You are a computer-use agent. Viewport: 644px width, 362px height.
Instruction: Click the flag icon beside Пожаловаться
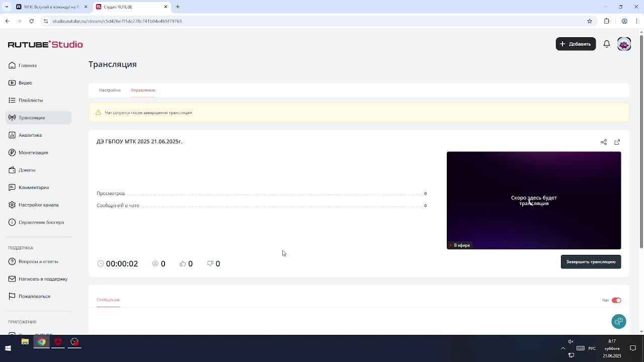coord(12,296)
